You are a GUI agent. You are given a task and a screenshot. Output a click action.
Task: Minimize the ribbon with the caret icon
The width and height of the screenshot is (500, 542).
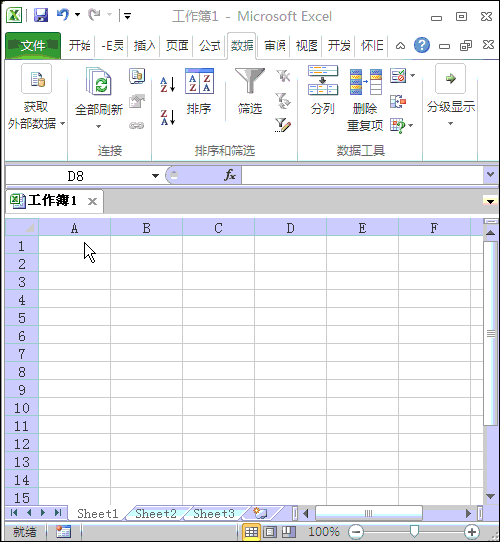[400, 46]
